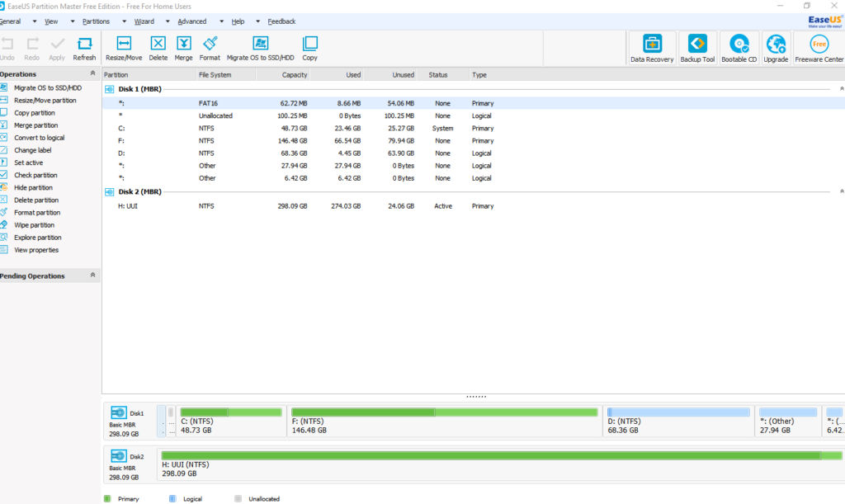The width and height of the screenshot is (845, 504).
Task: Click Delete partition in Operations panel
Action: click(35, 200)
